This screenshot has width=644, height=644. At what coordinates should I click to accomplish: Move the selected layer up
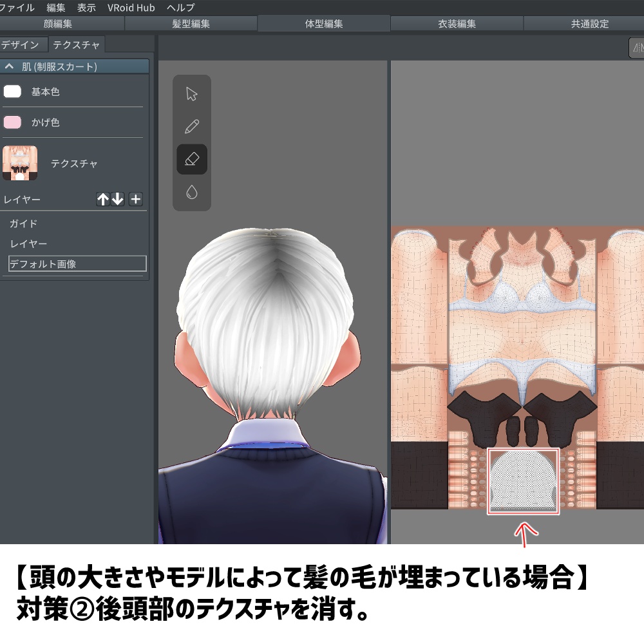tap(102, 199)
